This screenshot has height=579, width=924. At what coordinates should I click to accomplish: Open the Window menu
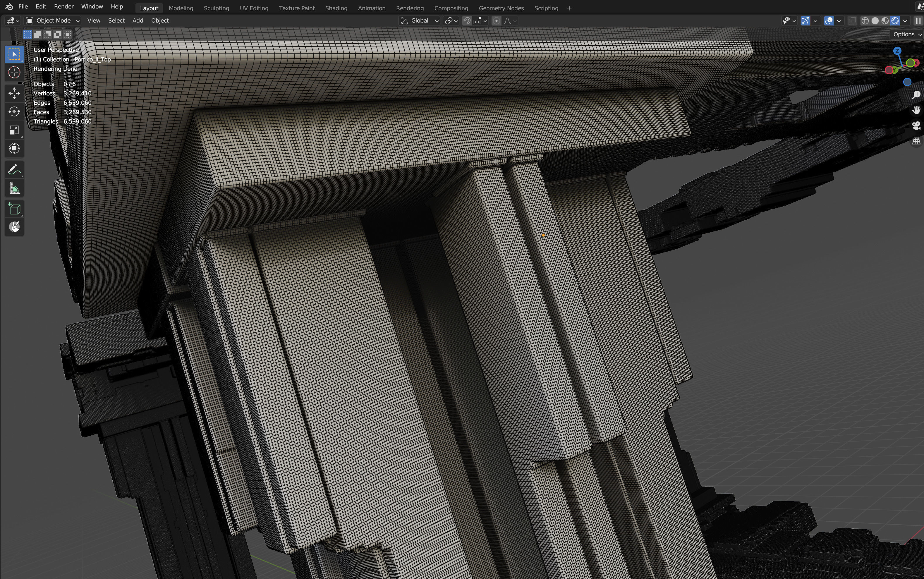(92, 6)
